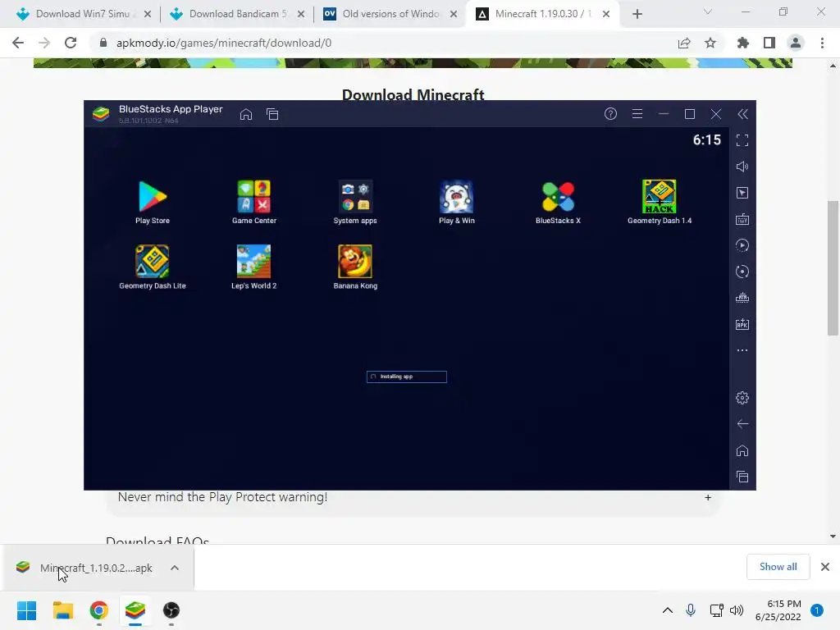The image size is (840, 630).
Task: Open taskbar clock showing 6:15 PM
Action: coord(778,610)
